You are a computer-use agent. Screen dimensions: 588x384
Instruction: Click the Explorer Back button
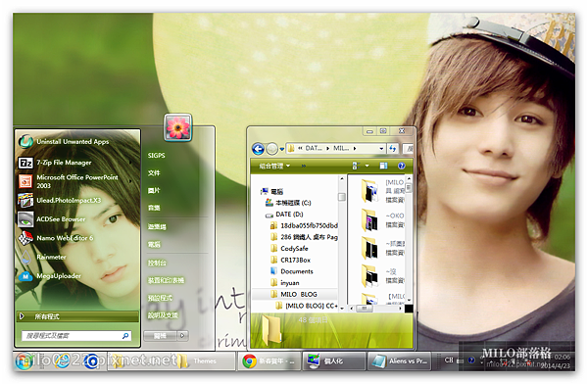[258, 149]
